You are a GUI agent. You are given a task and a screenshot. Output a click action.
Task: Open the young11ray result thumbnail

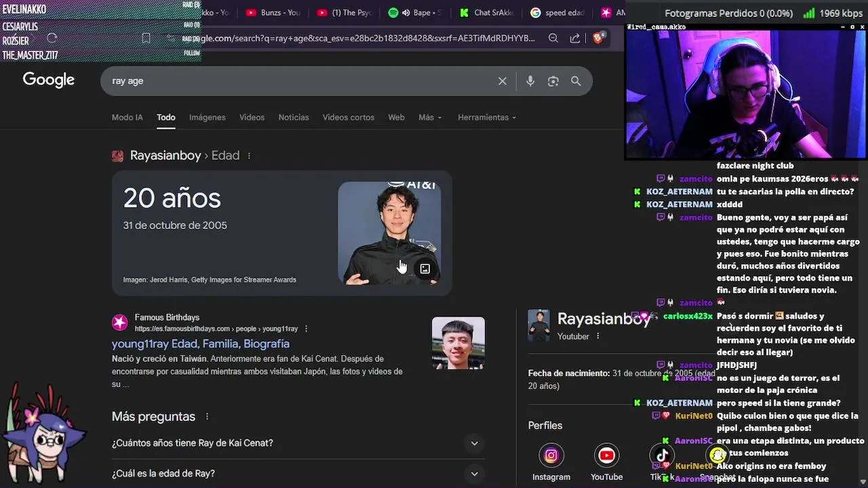(458, 343)
